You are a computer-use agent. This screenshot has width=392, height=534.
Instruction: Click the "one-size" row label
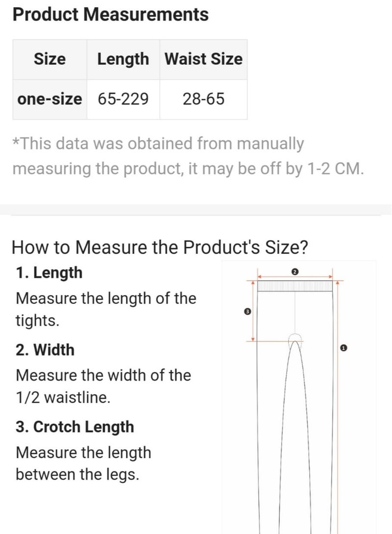point(49,99)
